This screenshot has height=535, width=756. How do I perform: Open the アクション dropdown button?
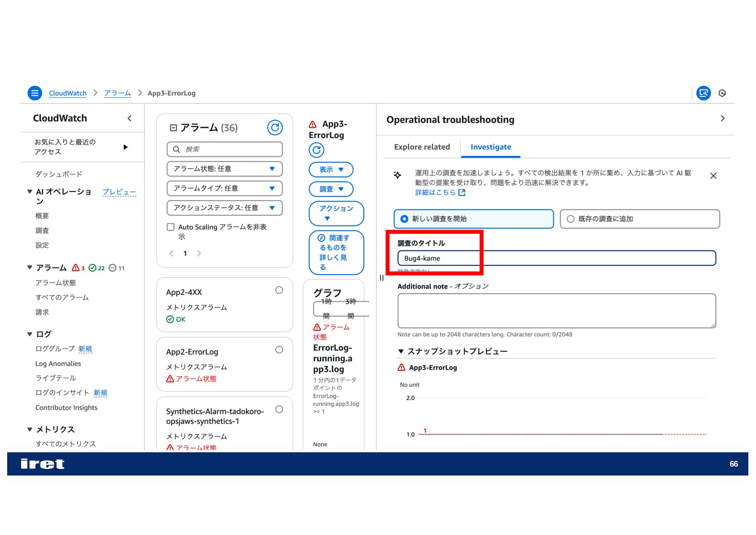[x=336, y=213]
